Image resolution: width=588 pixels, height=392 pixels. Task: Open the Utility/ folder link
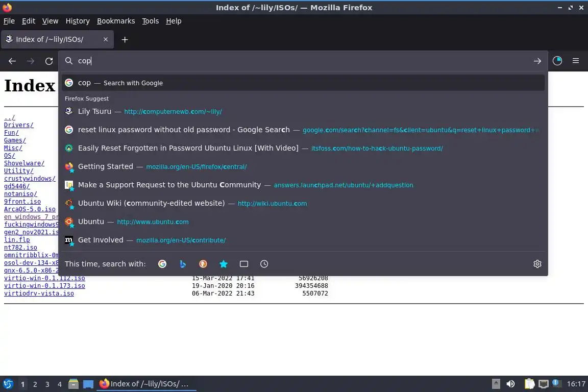click(19, 171)
